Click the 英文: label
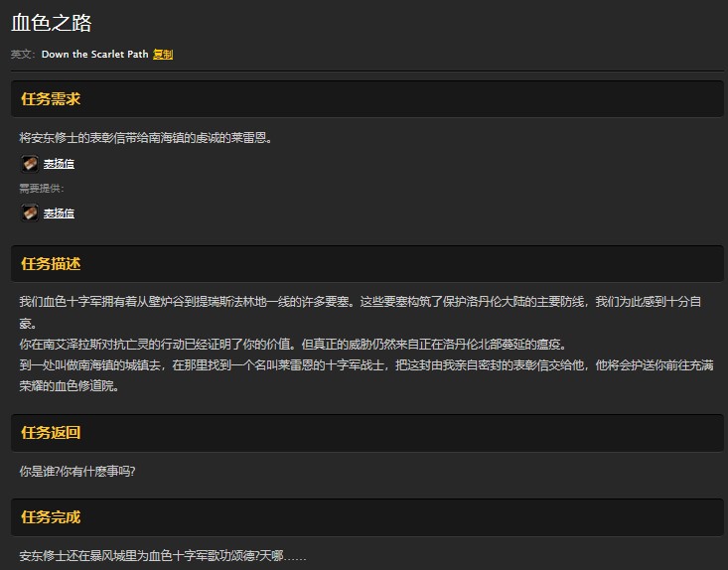This screenshot has width=728, height=570. (23, 55)
